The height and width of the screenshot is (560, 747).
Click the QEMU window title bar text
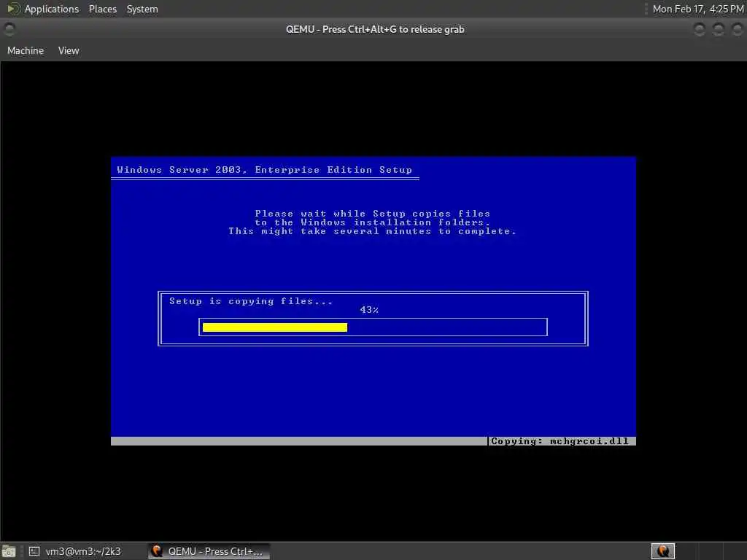pos(375,29)
